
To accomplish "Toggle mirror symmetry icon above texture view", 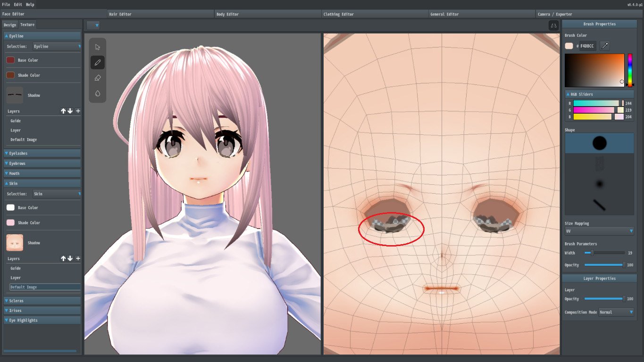I will tap(553, 25).
